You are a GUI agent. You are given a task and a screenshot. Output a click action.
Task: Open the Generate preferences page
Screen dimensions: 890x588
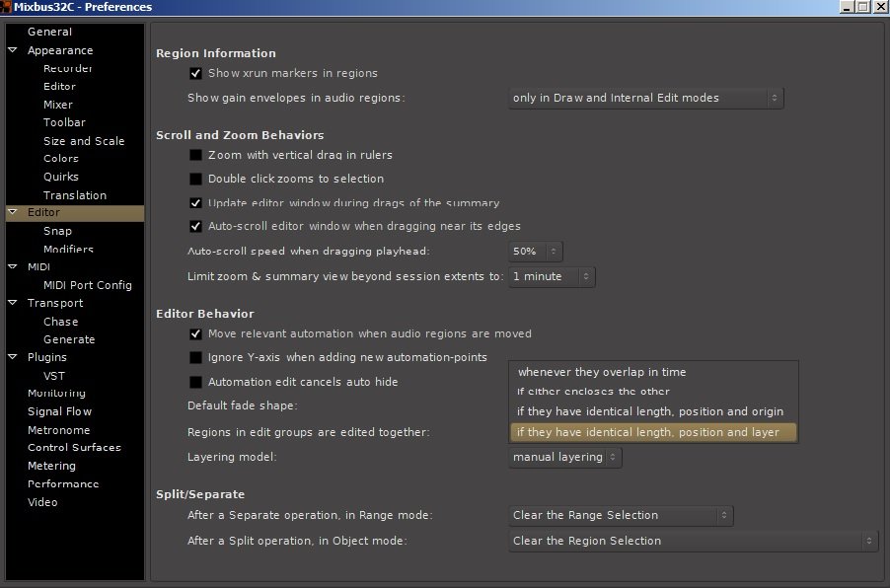[69, 339]
